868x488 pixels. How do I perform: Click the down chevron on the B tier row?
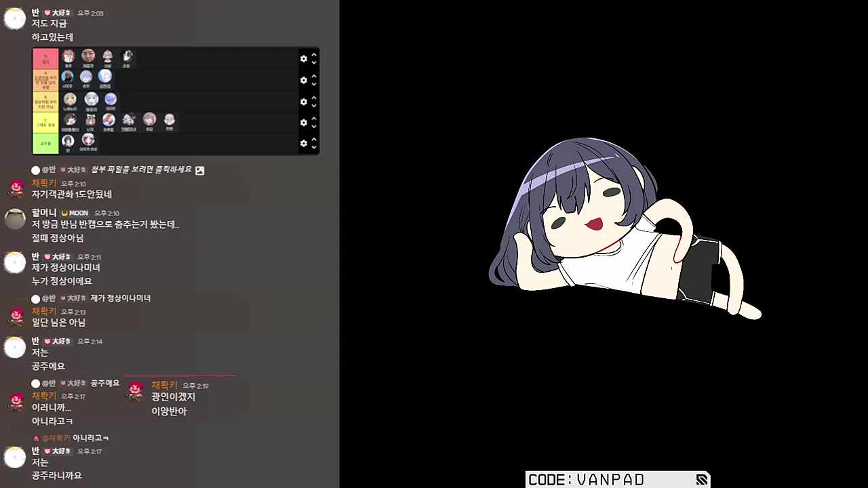pyautogui.click(x=314, y=106)
